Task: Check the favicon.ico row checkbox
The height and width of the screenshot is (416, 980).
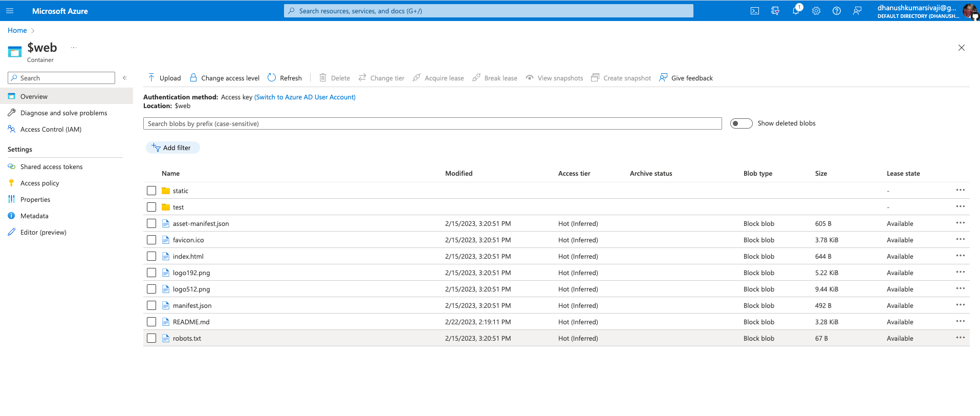Action: pos(151,240)
